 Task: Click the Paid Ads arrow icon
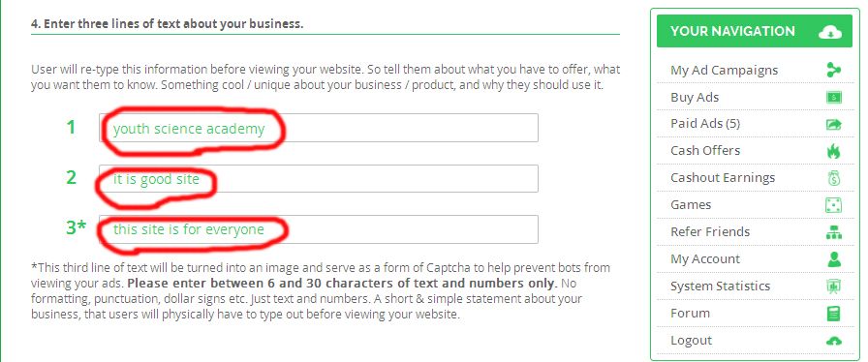833,124
